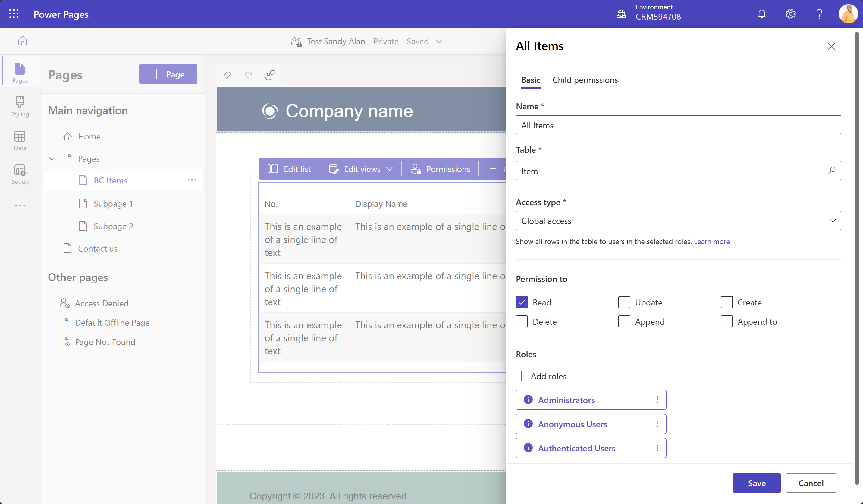
Task: Uncheck the Read permission
Action: coord(522,302)
